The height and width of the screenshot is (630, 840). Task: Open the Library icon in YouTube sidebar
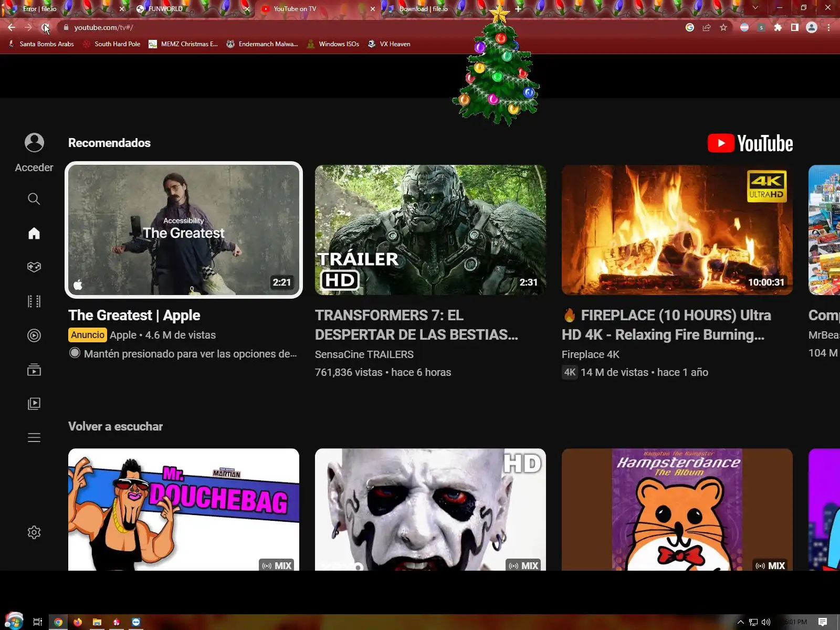tap(34, 404)
